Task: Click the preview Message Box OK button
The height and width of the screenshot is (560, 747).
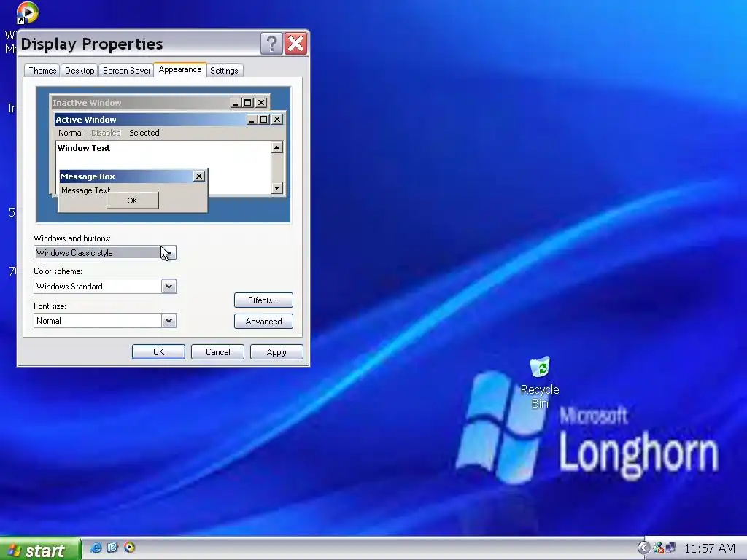Action: (x=133, y=201)
